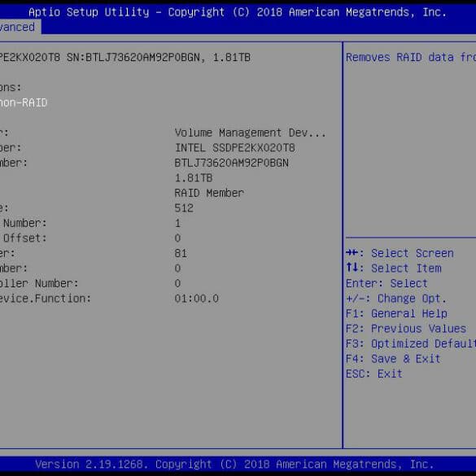This screenshot has width=476, height=476.
Task: Click the '1.81TB' size value in details list
Action: (x=194, y=178)
